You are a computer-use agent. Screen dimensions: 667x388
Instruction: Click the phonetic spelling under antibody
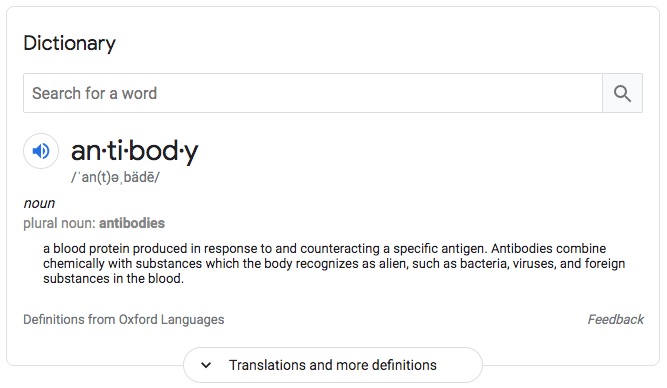tap(115, 177)
